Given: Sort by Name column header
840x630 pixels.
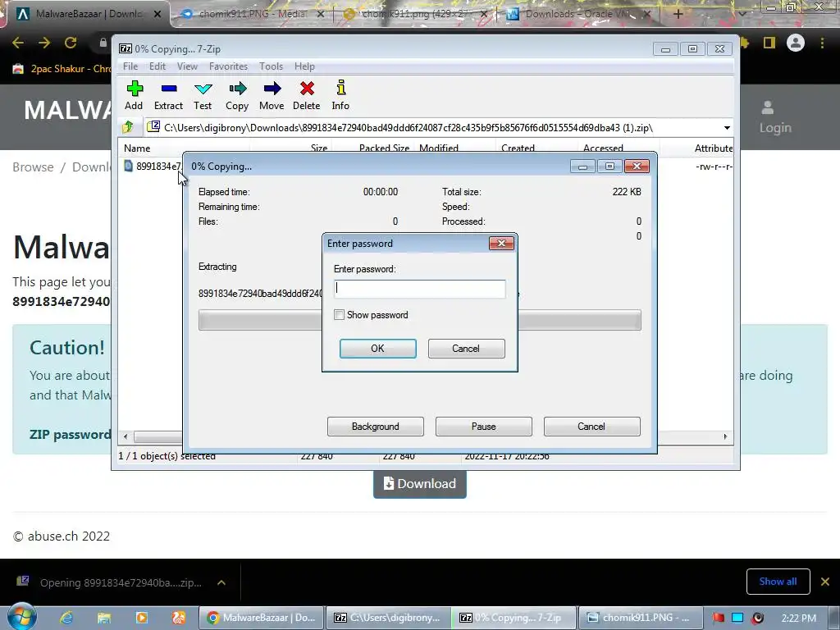Looking at the screenshot, I should click(137, 148).
